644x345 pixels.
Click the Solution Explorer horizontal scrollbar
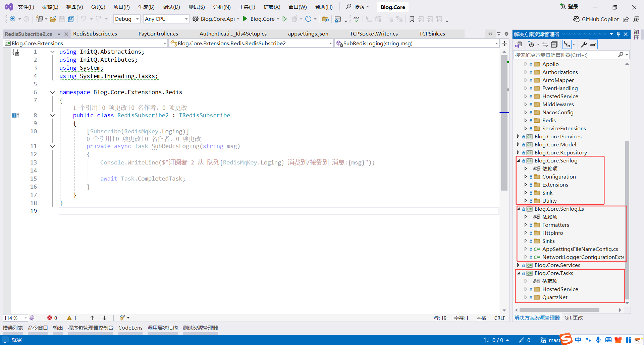(559, 310)
